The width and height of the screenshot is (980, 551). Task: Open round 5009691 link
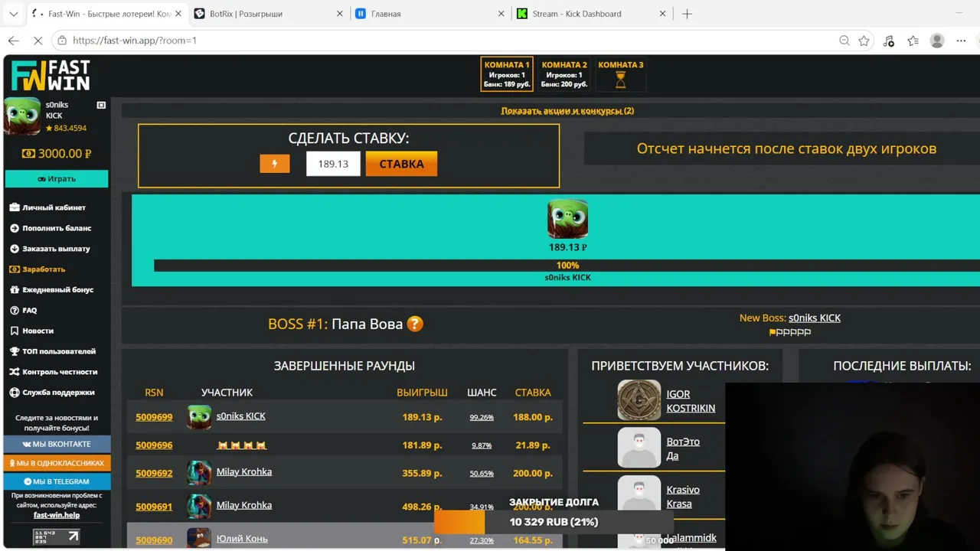pyautogui.click(x=154, y=507)
